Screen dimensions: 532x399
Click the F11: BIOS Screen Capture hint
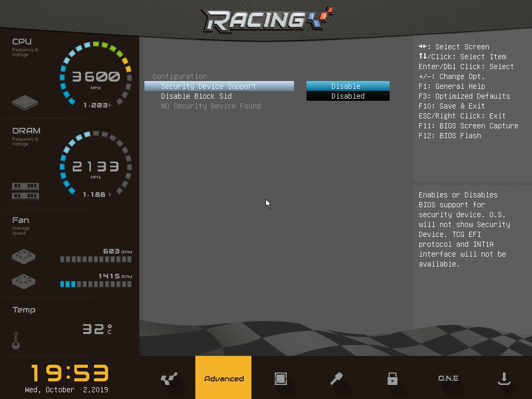point(468,126)
